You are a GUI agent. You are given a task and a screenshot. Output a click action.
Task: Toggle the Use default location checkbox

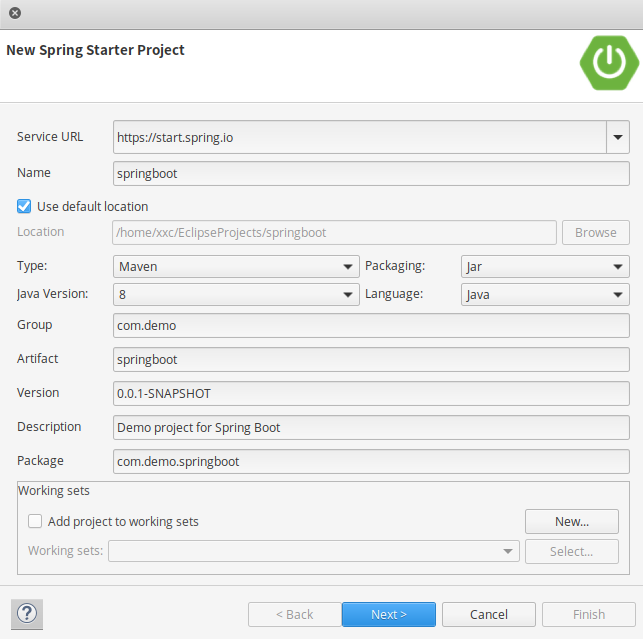[x=24, y=206]
